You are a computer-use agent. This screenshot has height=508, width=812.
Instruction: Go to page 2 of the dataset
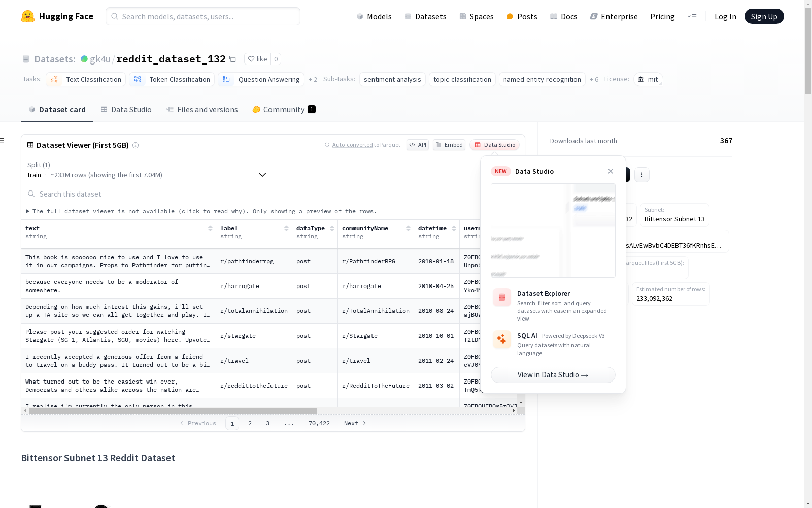[250, 423]
